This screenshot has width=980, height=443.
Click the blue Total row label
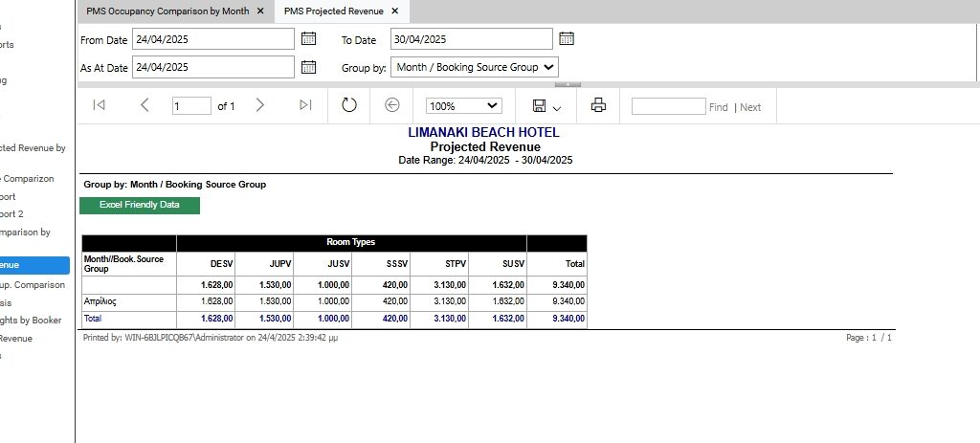93,319
